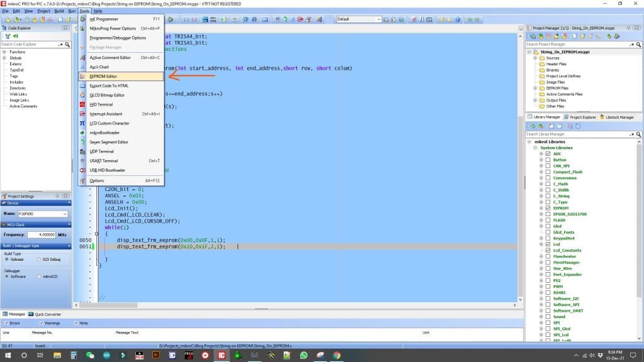Expand the Sources folder in Project Manager
644x362 pixels.
point(535,58)
